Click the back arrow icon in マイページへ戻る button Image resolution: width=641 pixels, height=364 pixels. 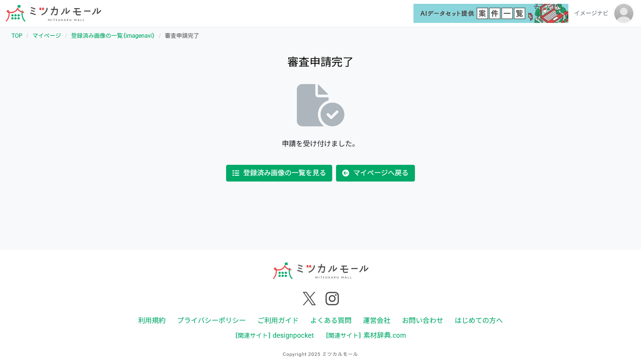(x=346, y=173)
